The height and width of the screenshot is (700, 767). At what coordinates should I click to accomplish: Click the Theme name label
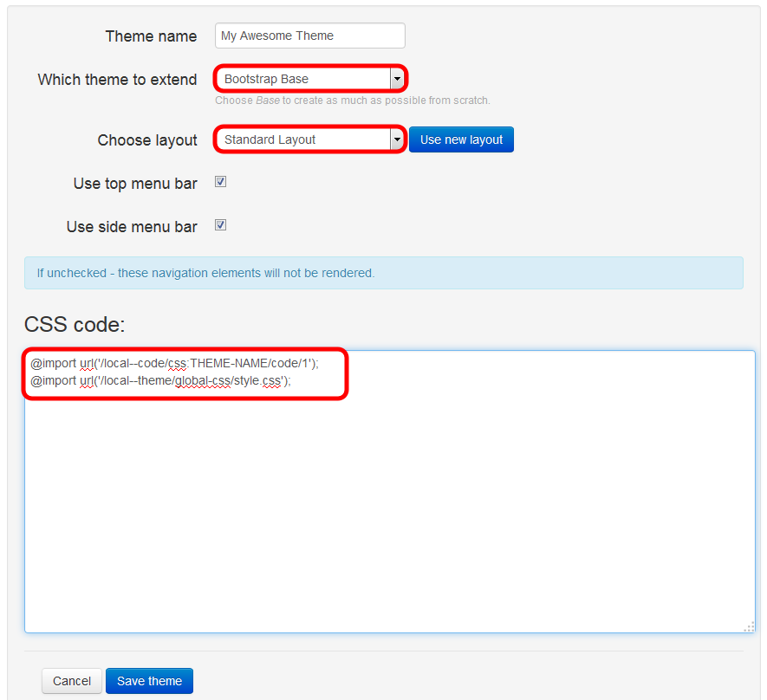pyautogui.click(x=151, y=36)
